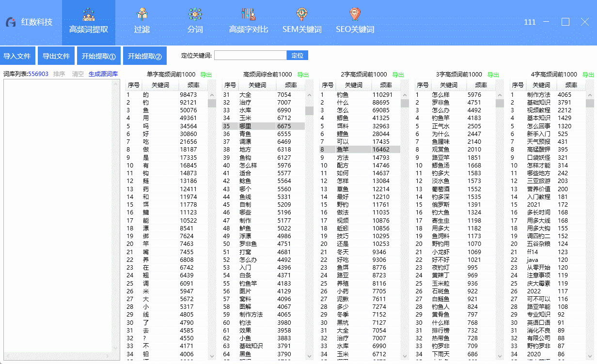Click the 定位 locate button
The width and height of the screenshot is (597, 364).
pos(297,55)
